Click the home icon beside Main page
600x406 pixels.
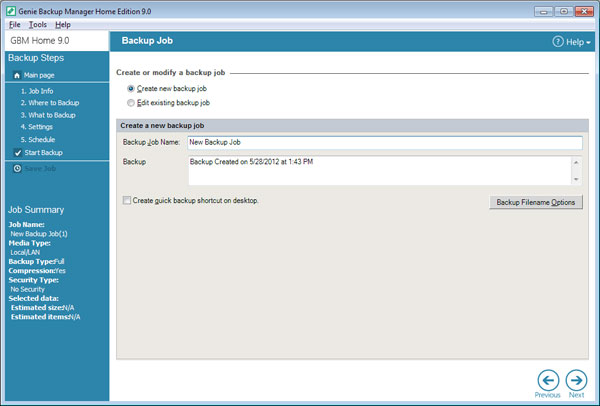[17, 75]
